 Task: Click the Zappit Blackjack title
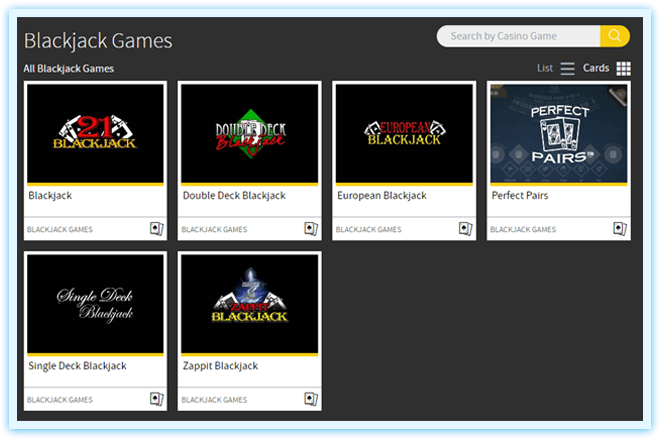(220, 366)
